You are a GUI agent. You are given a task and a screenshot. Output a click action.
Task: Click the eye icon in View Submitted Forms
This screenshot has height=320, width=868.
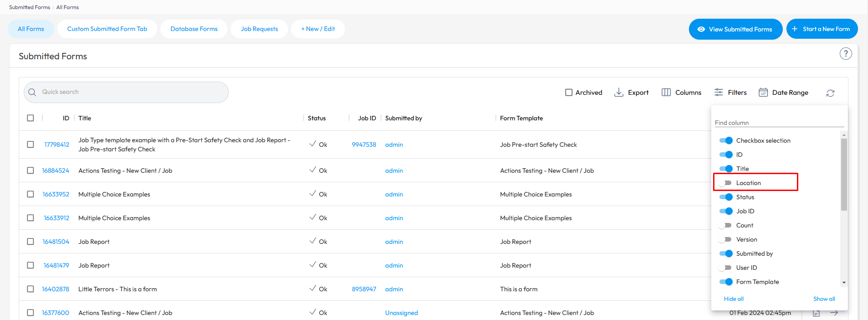pos(701,29)
